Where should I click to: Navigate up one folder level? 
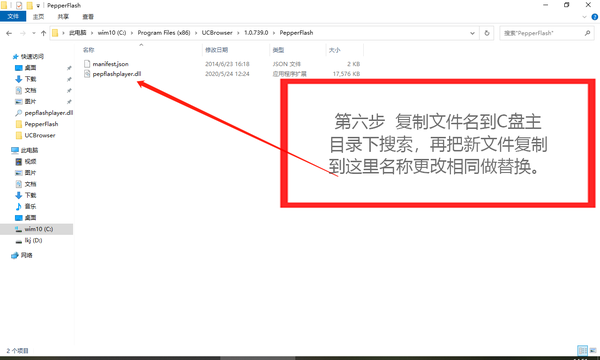[44, 33]
